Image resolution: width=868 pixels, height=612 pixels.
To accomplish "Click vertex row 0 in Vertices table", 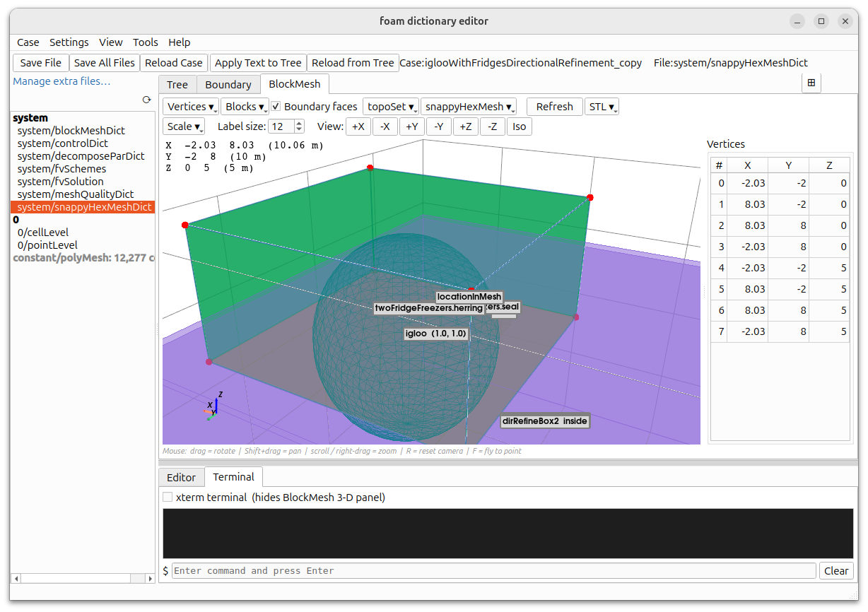I will pos(780,184).
